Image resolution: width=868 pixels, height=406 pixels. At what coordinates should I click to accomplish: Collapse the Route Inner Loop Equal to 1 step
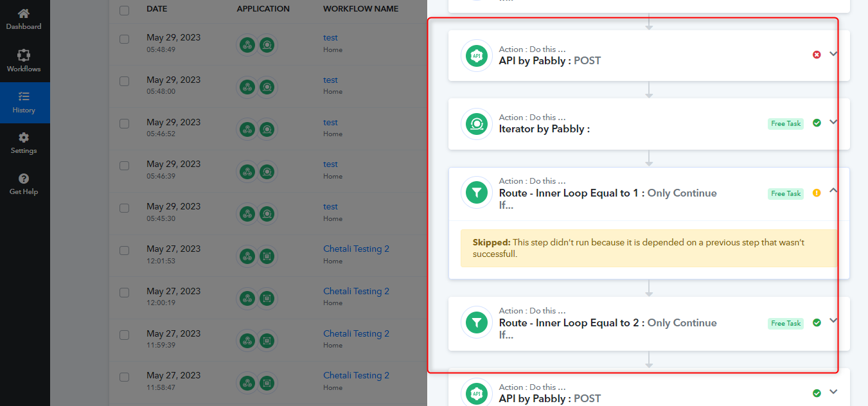[833, 190]
